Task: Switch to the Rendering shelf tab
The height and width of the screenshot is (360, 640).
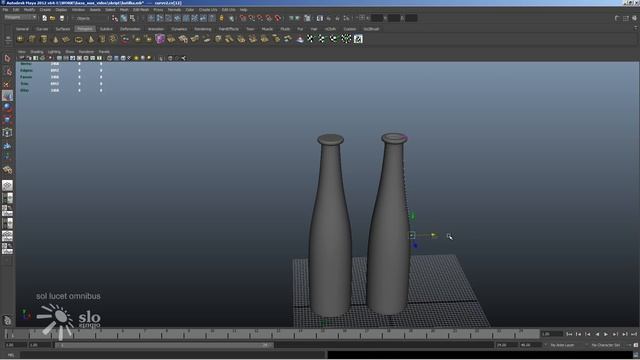Action: [x=202, y=29]
